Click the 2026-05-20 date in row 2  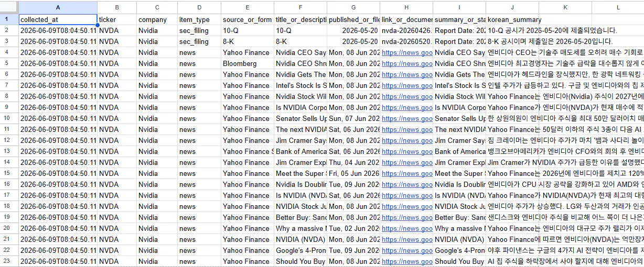353,30
